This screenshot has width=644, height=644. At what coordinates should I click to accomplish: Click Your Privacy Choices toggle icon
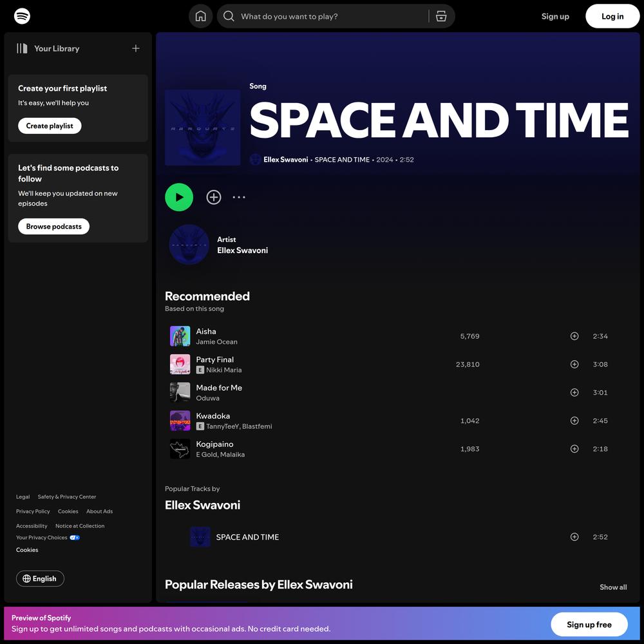[x=75, y=537]
